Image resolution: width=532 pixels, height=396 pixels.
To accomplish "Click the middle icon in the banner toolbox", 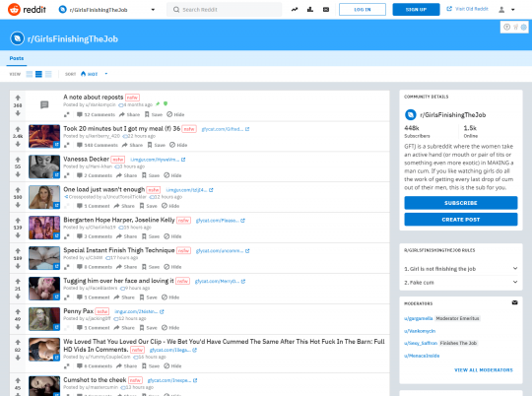I will (x=515, y=28).
